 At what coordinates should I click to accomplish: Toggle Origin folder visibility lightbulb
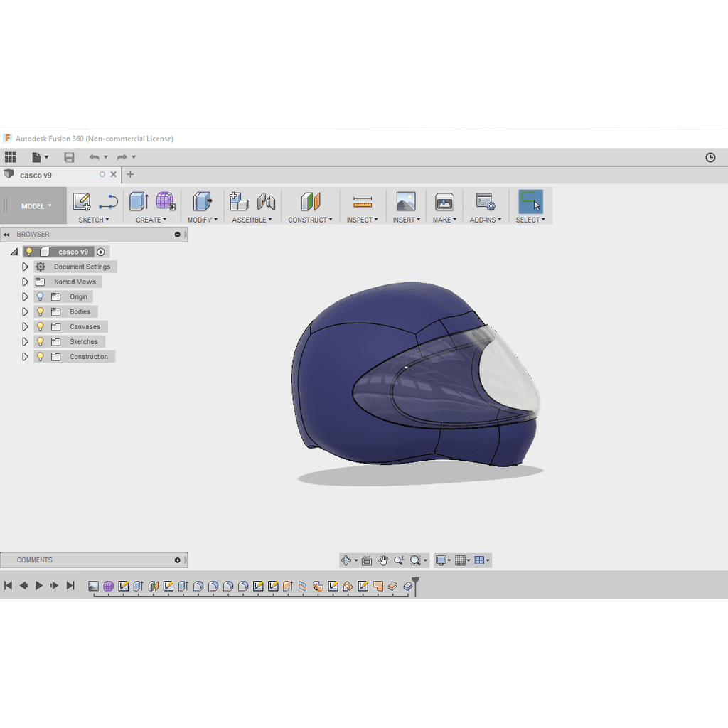41,296
